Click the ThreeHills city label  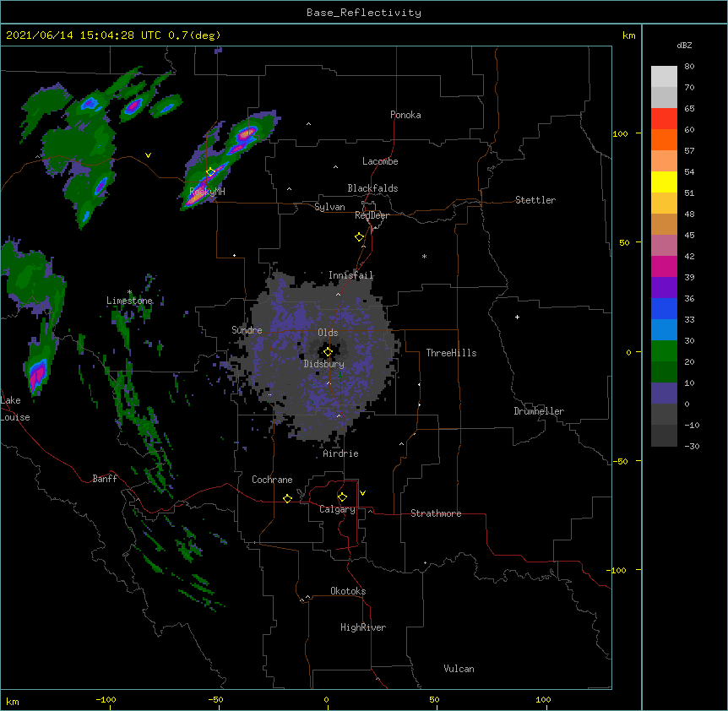[451, 353]
